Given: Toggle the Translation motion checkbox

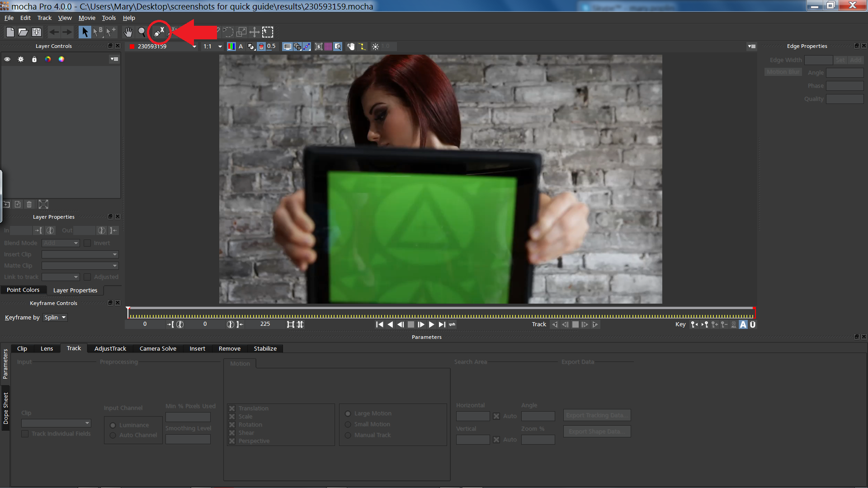Looking at the screenshot, I should click(232, 408).
